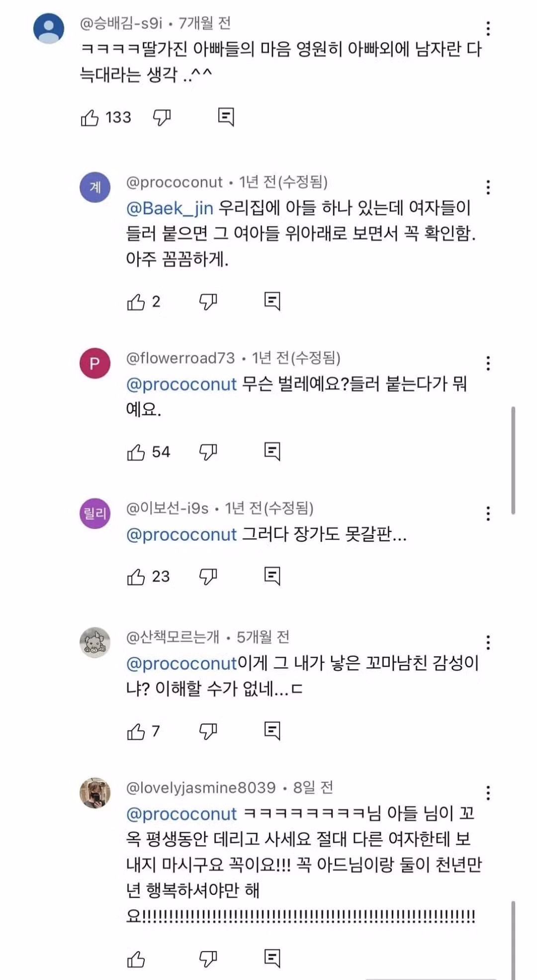This screenshot has width=537, height=980.
Task: Dislike the top comment with 133 likes
Action: [161, 116]
